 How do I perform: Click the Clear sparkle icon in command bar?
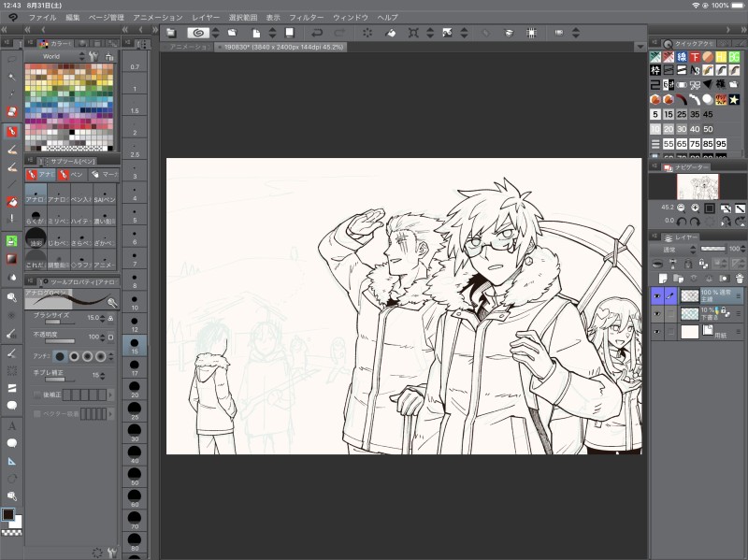(367, 33)
